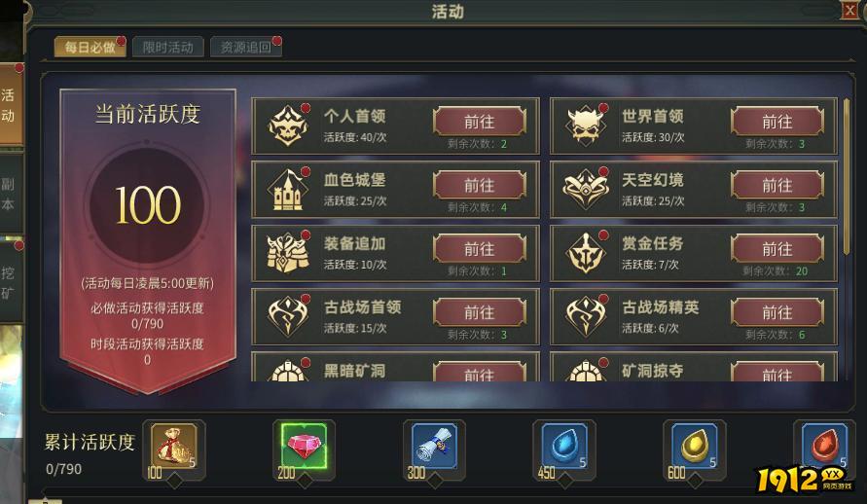Click the 赏金任务 sword emblem icon
The image size is (867, 504).
tap(586, 253)
